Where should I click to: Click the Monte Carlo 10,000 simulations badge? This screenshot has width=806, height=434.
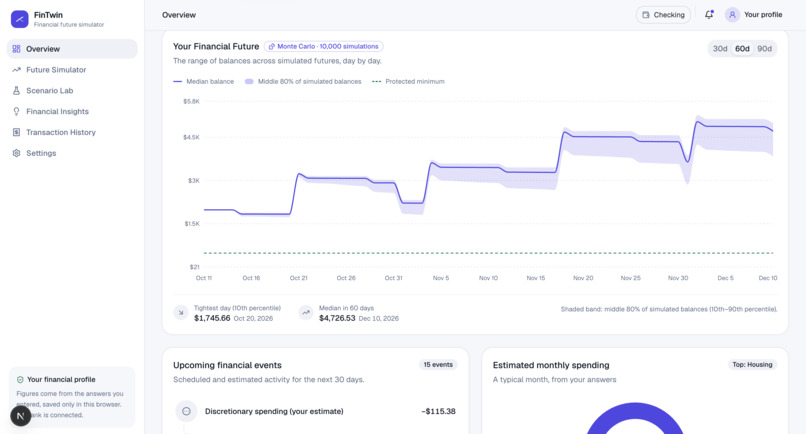click(x=324, y=46)
